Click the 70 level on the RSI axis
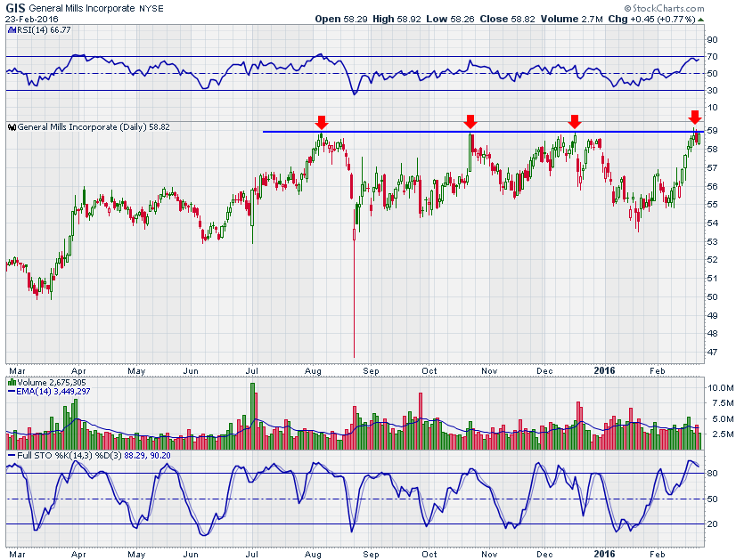736x560 pixels. pos(713,57)
